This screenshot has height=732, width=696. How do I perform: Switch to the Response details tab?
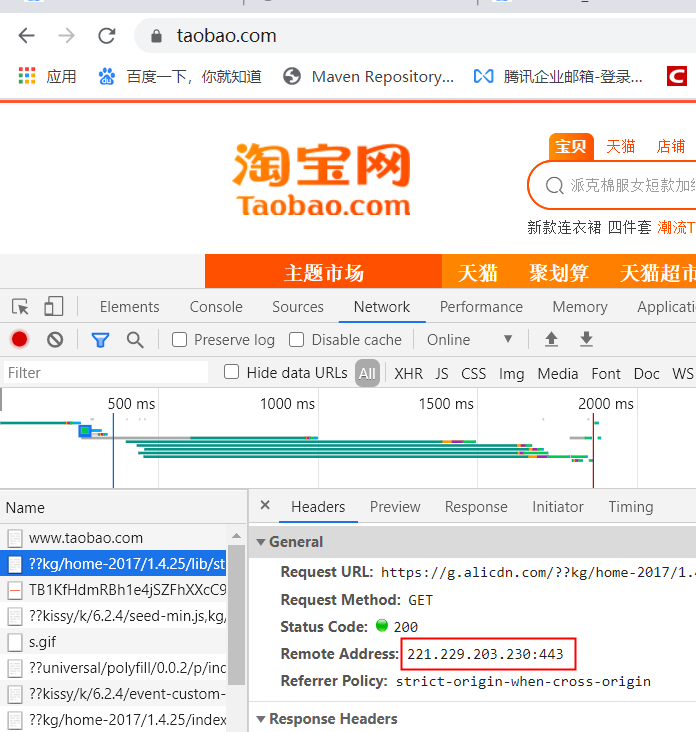[476, 507]
